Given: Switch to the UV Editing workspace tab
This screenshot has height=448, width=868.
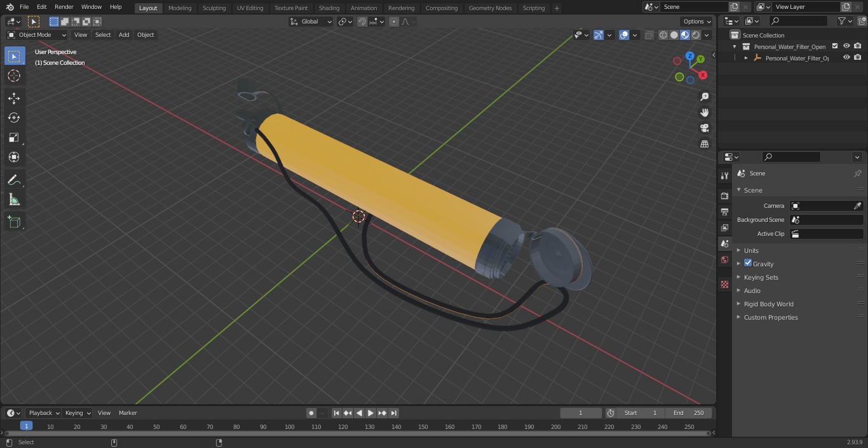Looking at the screenshot, I should (x=250, y=8).
